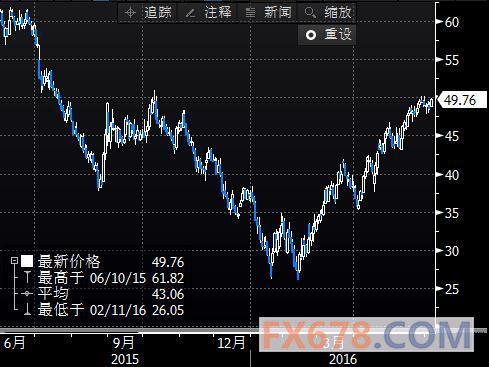Click the average marker icon beside 平均
This screenshot has width=489, height=367.
pyautogui.click(x=27, y=293)
